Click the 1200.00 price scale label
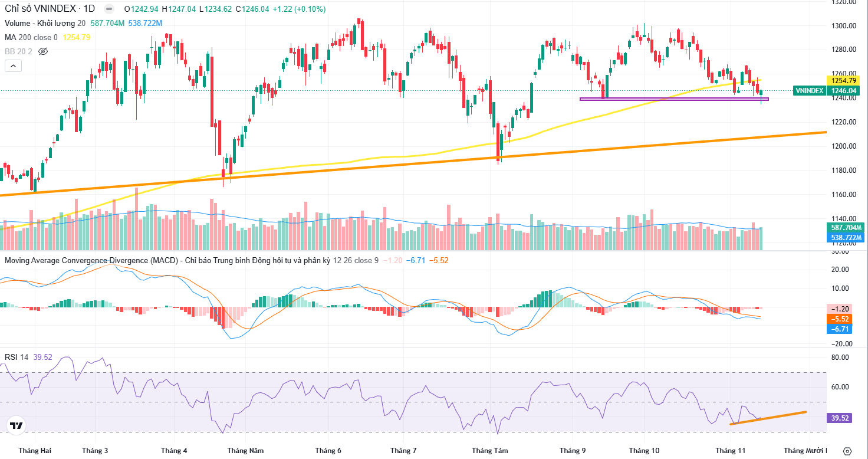 coord(843,146)
